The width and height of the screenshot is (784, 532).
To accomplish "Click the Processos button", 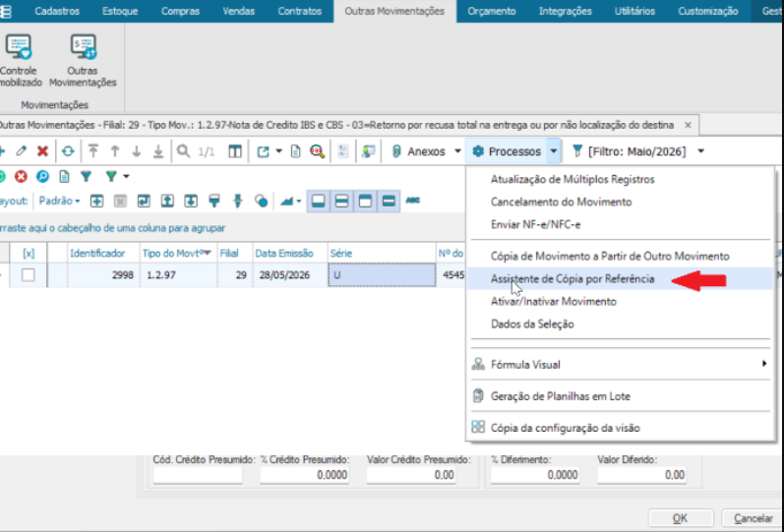I will click(507, 151).
